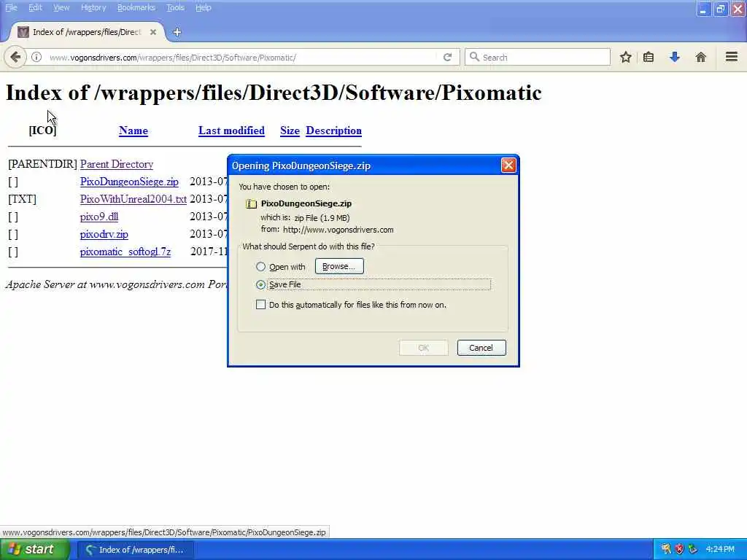The height and width of the screenshot is (560, 747).
Task: Go to home page via house icon
Action: click(701, 57)
